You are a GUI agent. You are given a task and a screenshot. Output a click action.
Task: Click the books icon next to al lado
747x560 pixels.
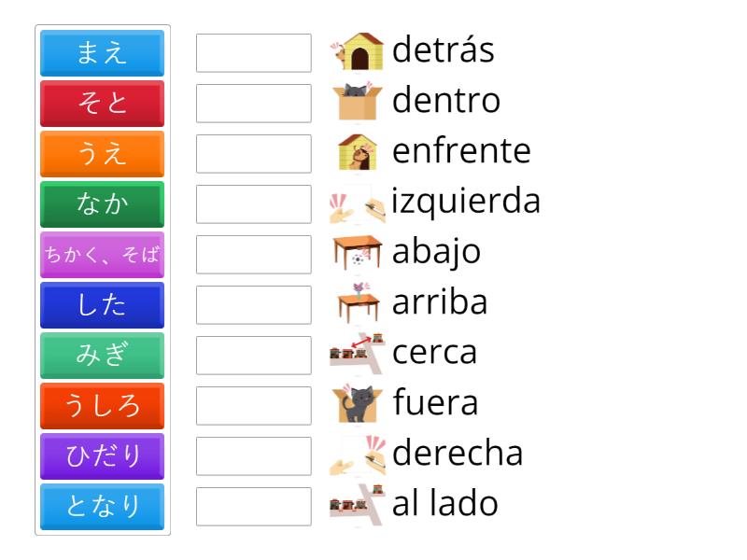362,504
